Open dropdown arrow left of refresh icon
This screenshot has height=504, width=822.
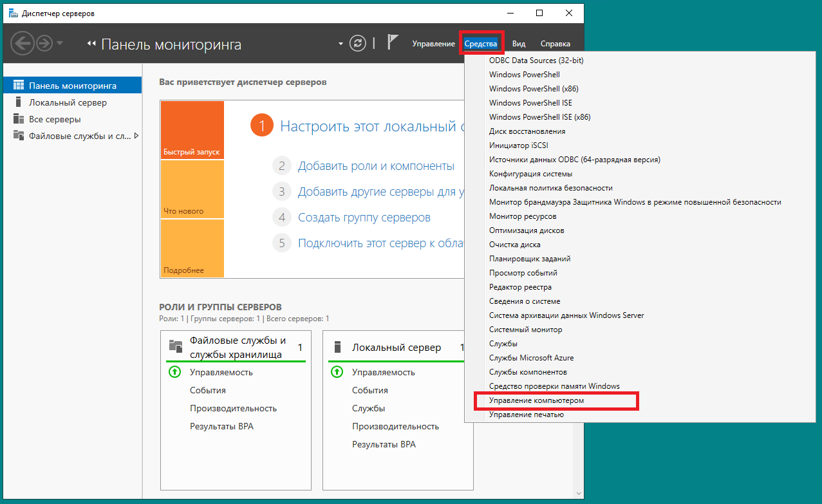coord(341,44)
